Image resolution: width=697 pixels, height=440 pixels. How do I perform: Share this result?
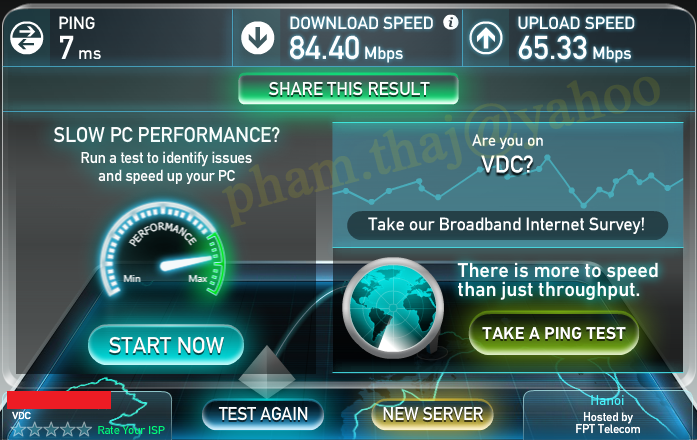[x=348, y=89]
